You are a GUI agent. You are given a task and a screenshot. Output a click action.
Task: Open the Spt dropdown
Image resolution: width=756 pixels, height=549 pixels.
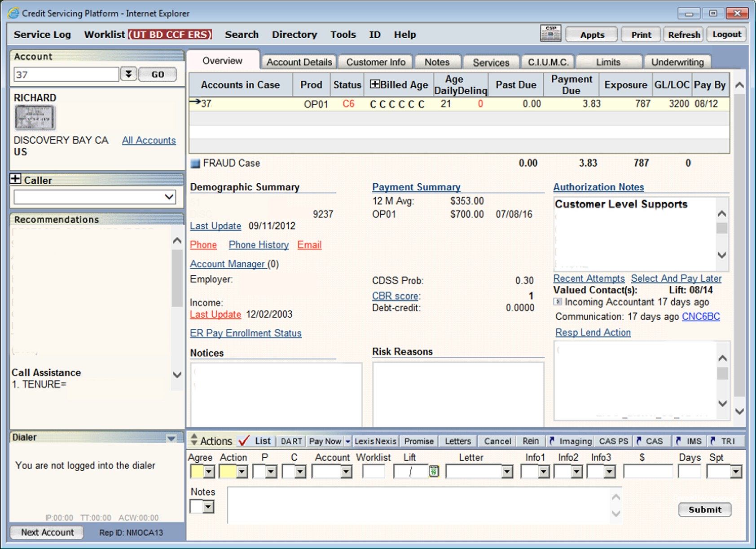736,472
